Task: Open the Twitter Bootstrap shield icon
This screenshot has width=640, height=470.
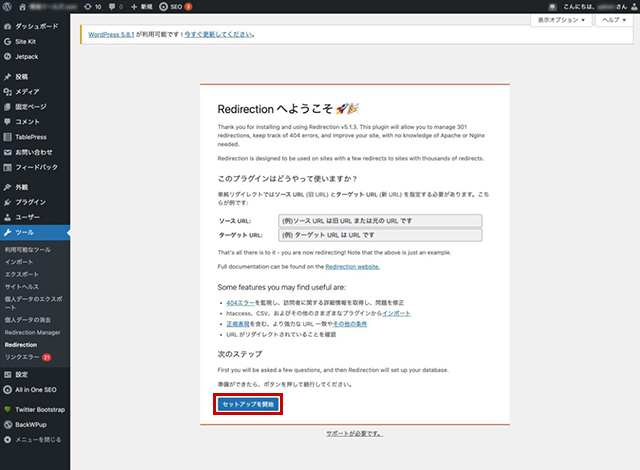Action: click(x=7, y=409)
